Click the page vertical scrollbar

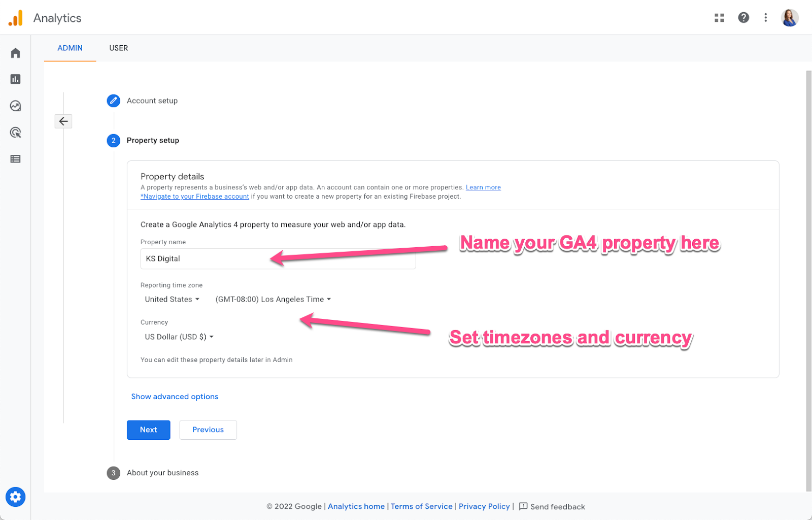[x=809, y=281]
